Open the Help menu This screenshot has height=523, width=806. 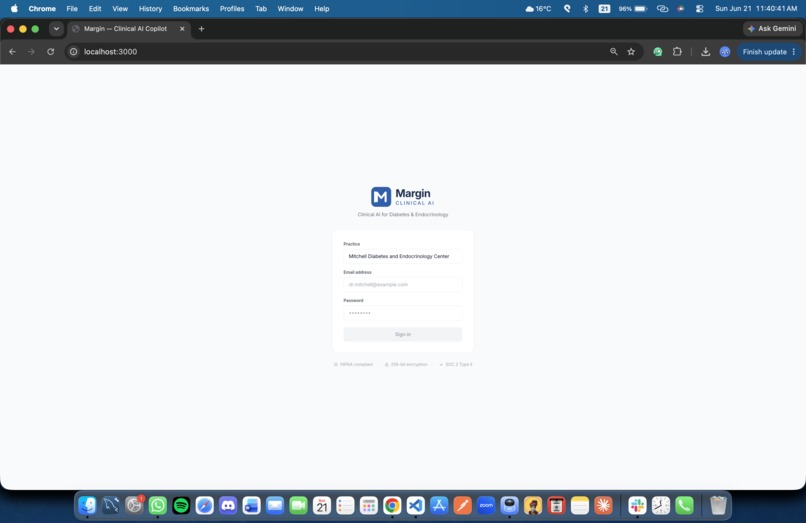(321, 9)
